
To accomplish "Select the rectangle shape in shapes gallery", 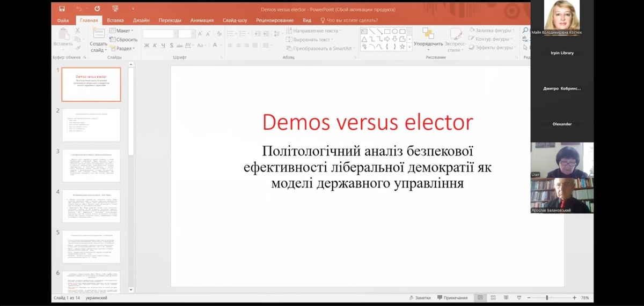I will pos(387,32).
